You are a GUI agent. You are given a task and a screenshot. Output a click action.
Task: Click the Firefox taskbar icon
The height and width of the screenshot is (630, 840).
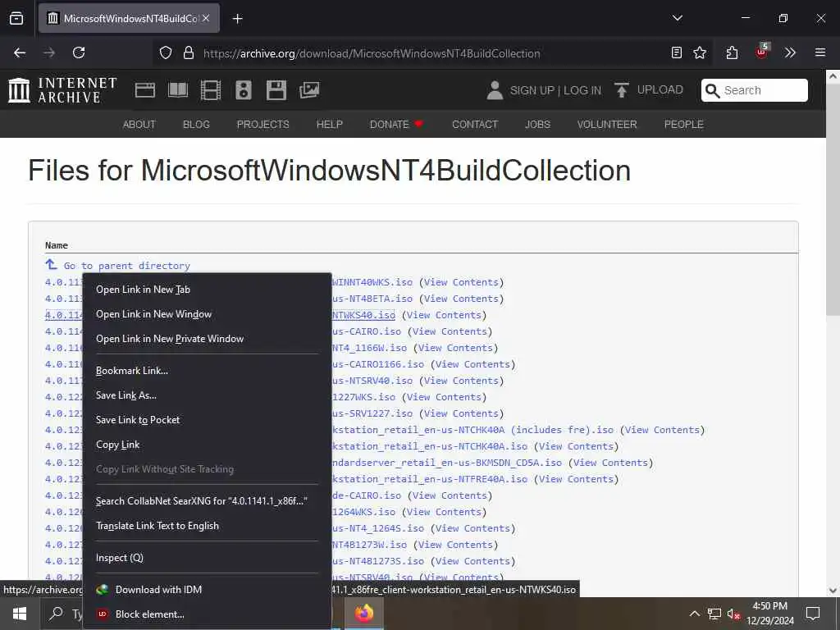point(363,614)
